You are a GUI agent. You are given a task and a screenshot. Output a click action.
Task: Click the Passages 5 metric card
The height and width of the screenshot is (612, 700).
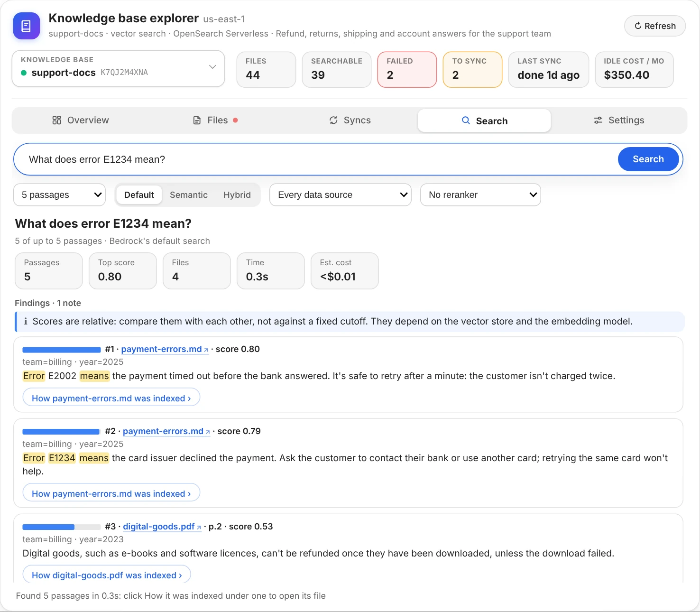coord(49,271)
